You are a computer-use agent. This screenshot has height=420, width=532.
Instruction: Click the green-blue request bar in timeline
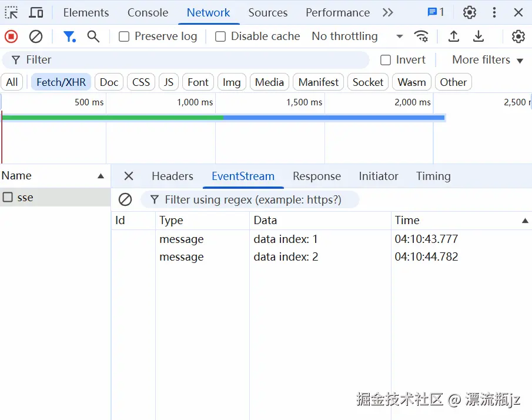(x=223, y=118)
